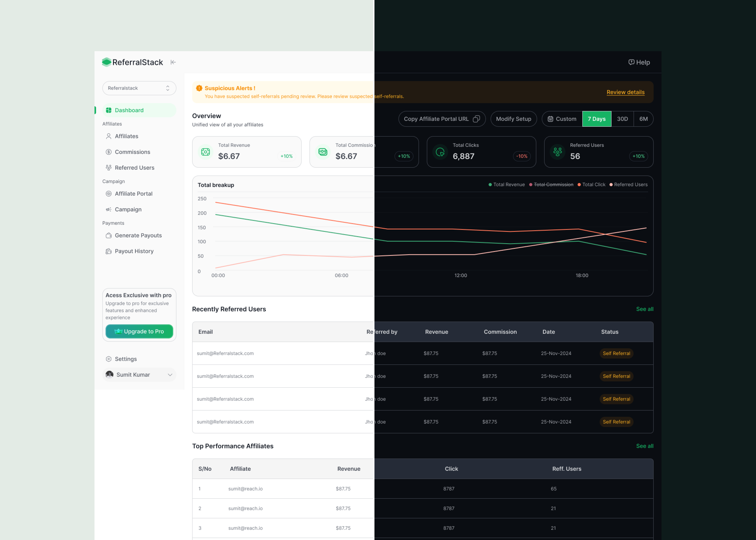Click the Total Revenue card icon
The width and height of the screenshot is (756, 540).
point(206,152)
